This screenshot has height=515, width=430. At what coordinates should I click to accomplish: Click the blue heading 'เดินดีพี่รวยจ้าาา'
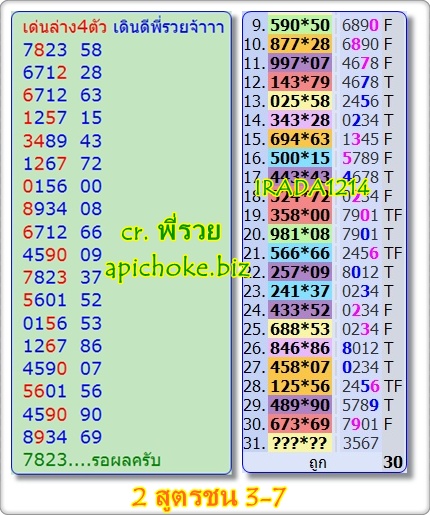tap(169, 27)
